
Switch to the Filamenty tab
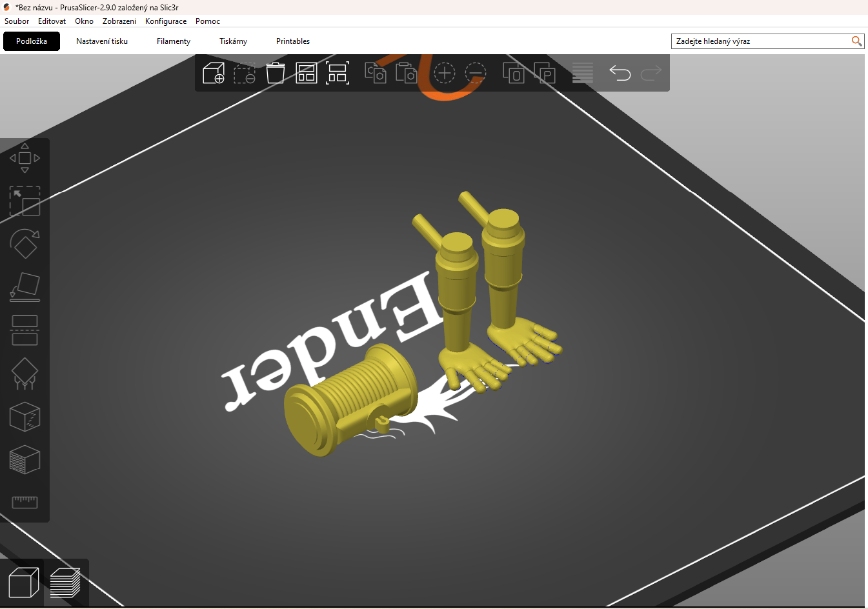coord(174,41)
